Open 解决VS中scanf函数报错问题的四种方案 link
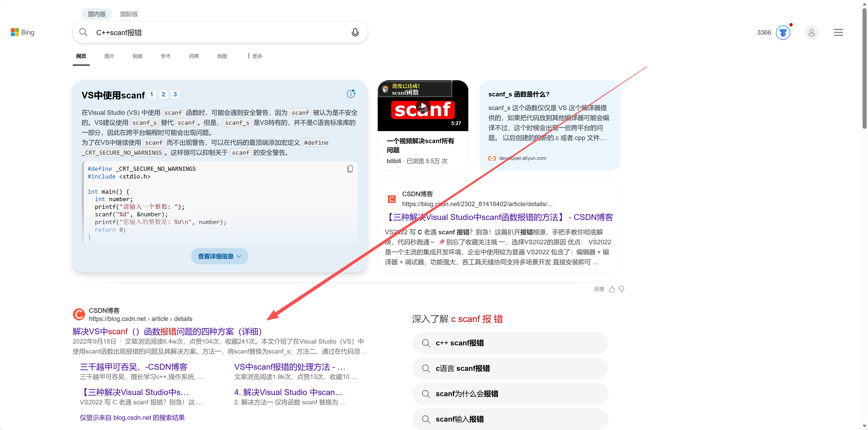Image resolution: width=868 pixels, height=430 pixels. click(x=168, y=331)
